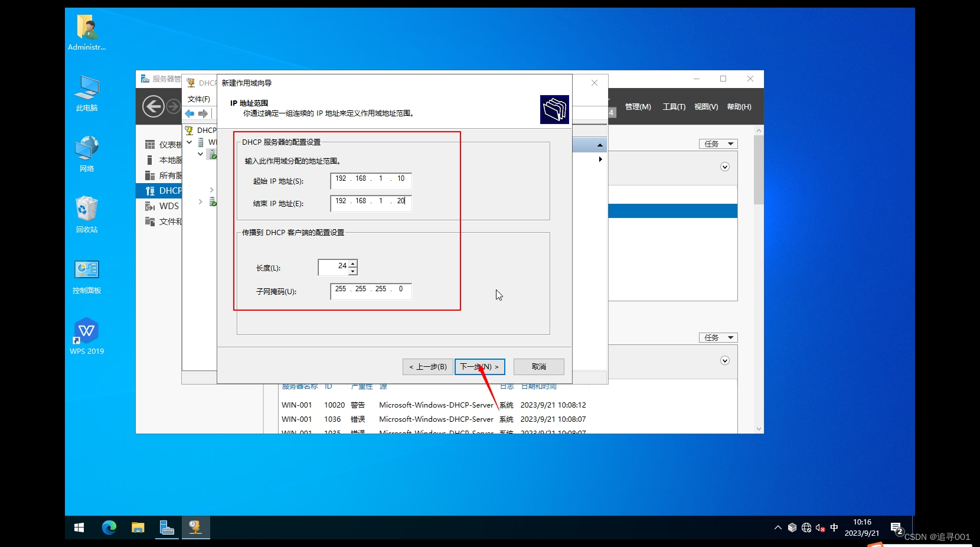Screen dimensions: 980x547
Task: Click the Server Manager back navigation arrow
Action: (153, 106)
